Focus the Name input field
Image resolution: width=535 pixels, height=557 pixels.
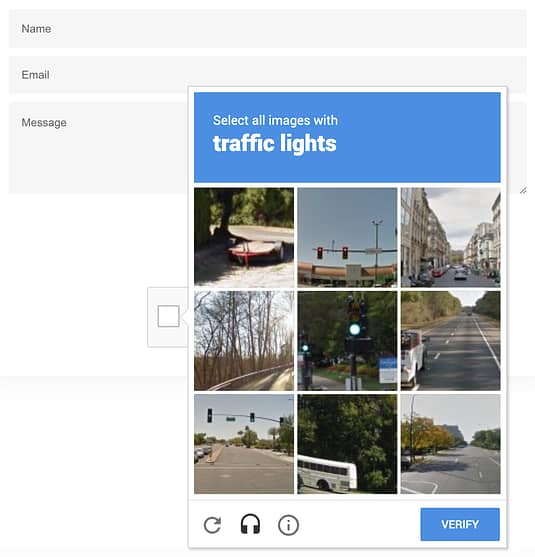click(x=268, y=29)
